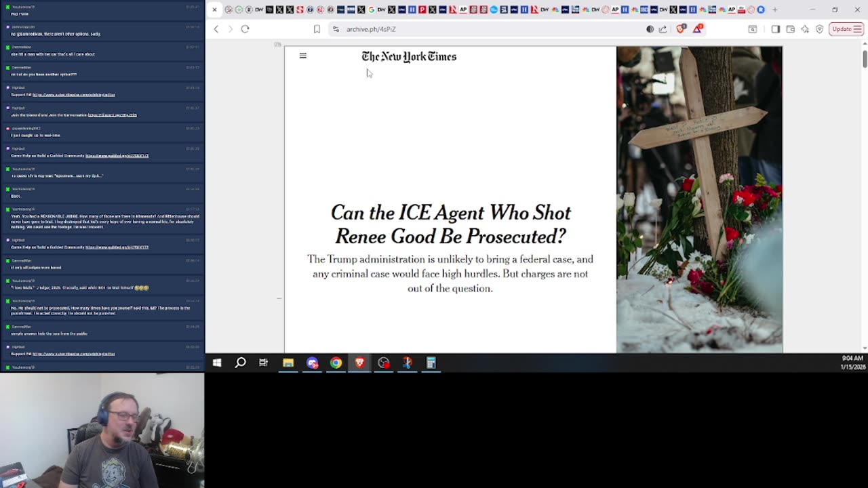Open the guilded link in first Guilded chat message
This screenshot has width=868, height=488.
coord(117,156)
